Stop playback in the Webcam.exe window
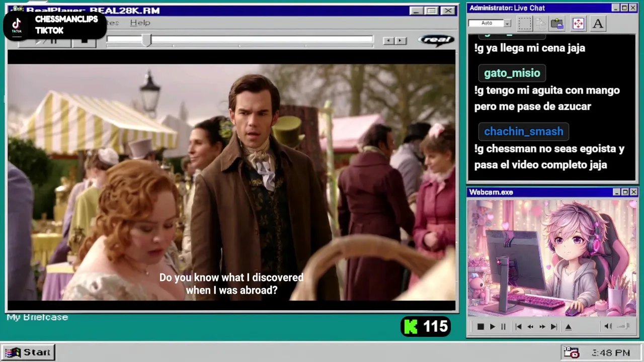 pos(480,327)
